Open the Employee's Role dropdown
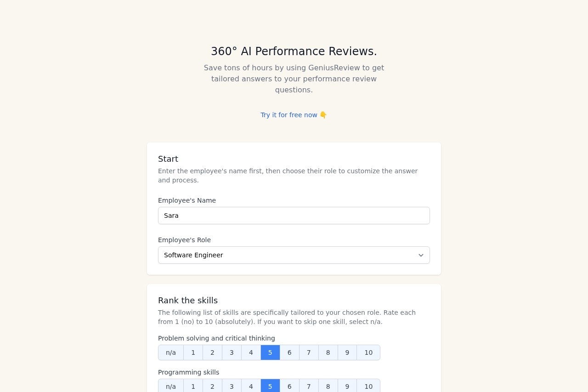The height and width of the screenshot is (392, 588). (x=294, y=255)
